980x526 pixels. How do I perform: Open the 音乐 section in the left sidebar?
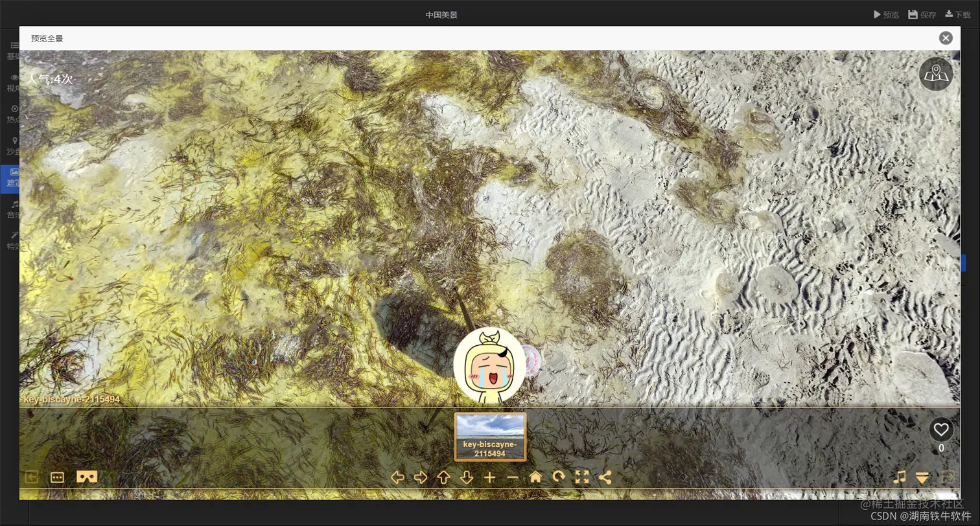(13, 209)
